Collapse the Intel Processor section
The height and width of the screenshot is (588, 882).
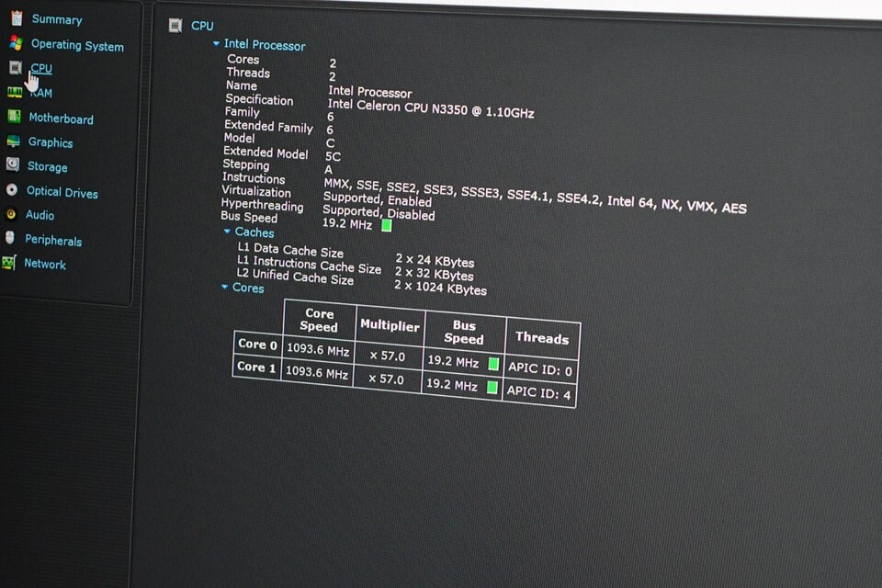tap(217, 43)
